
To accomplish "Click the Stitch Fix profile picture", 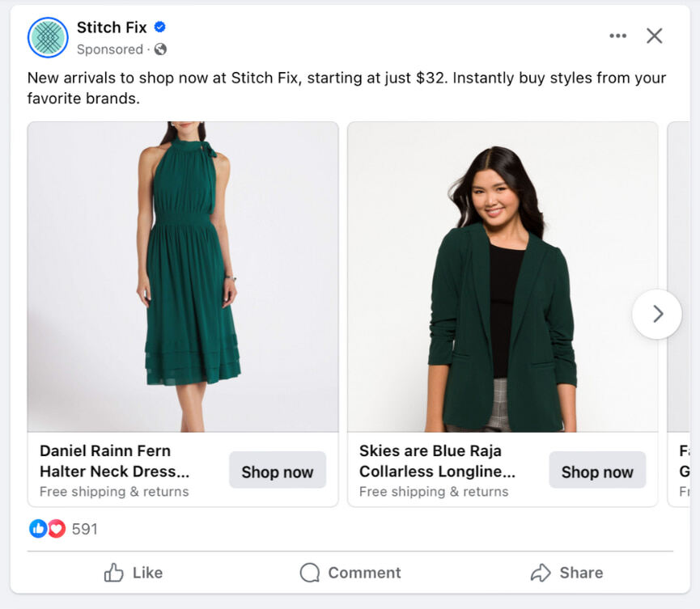I will [x=47, y=36].
